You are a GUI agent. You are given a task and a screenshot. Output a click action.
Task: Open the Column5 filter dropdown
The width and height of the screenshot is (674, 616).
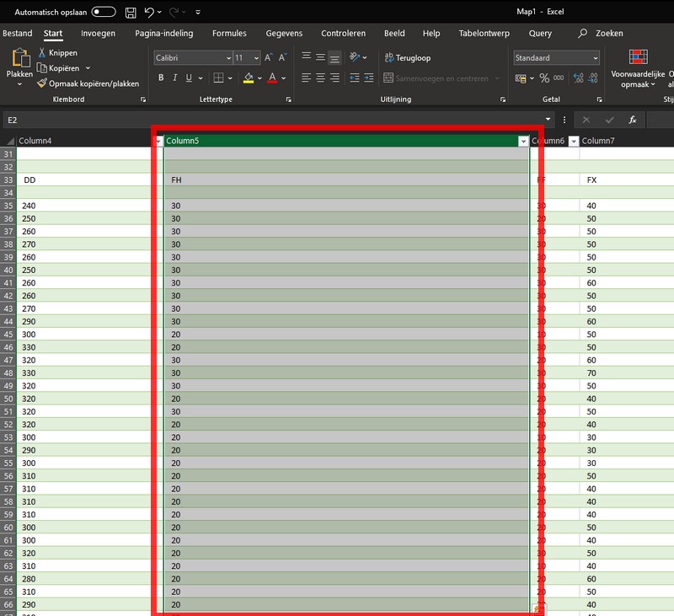(x=523, y=141)
